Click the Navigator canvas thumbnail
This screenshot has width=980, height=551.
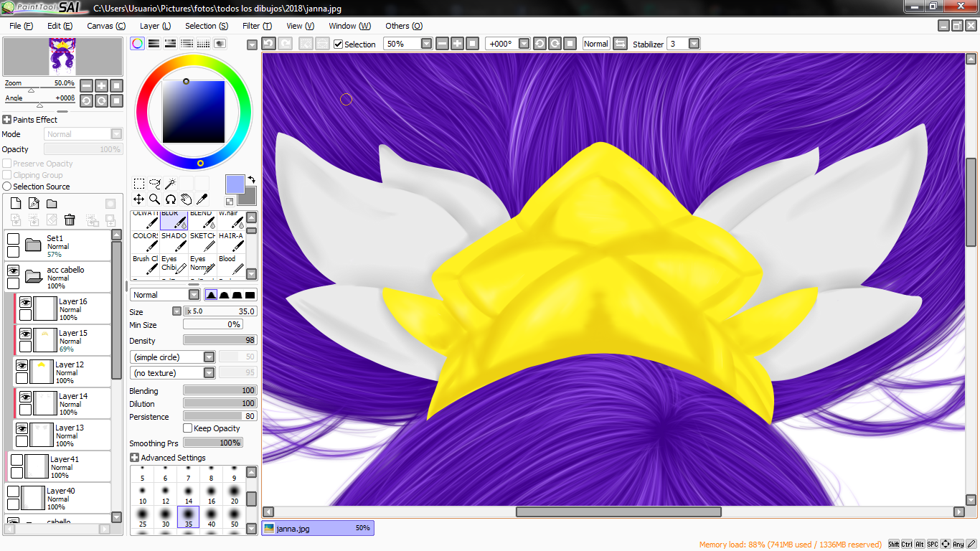pos(62,57)
